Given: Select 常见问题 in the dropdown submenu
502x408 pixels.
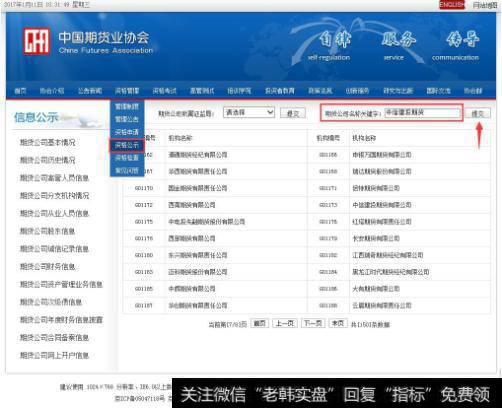Looking at the screenshot, I should click(127, 171).
